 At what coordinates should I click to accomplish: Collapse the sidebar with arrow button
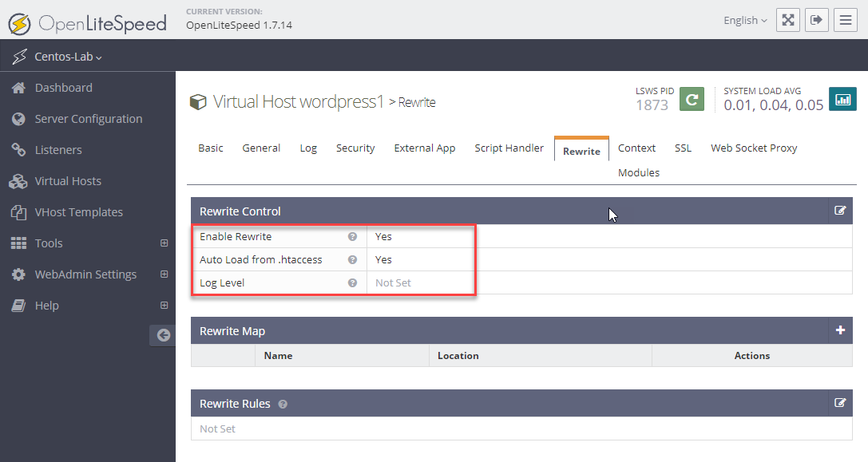(x=163, y=335)
